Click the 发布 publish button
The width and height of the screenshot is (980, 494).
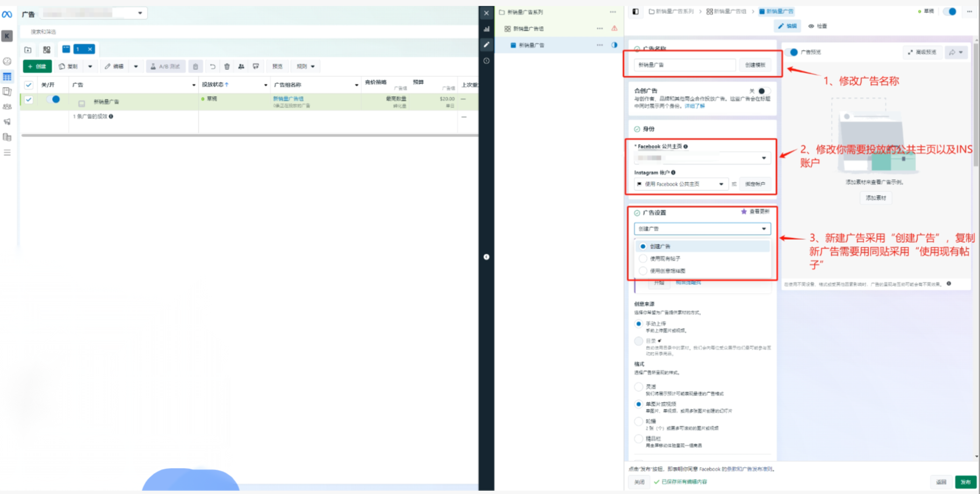coord(965,482)
